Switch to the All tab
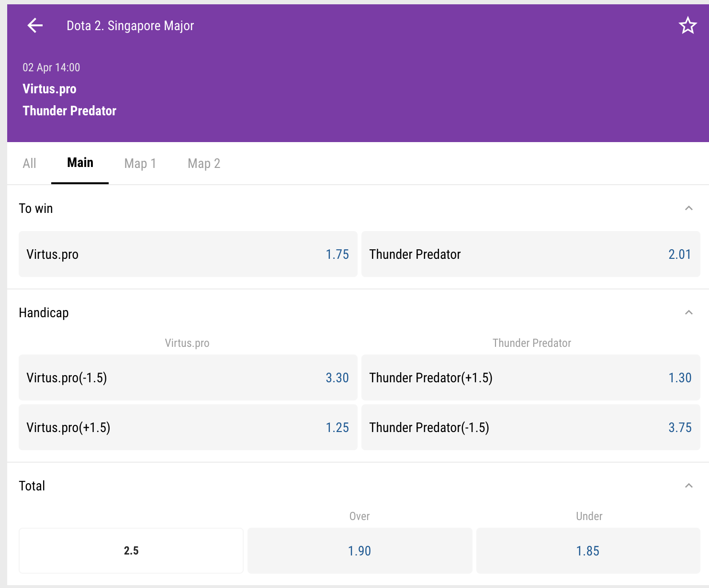 (x=29, y=163)
